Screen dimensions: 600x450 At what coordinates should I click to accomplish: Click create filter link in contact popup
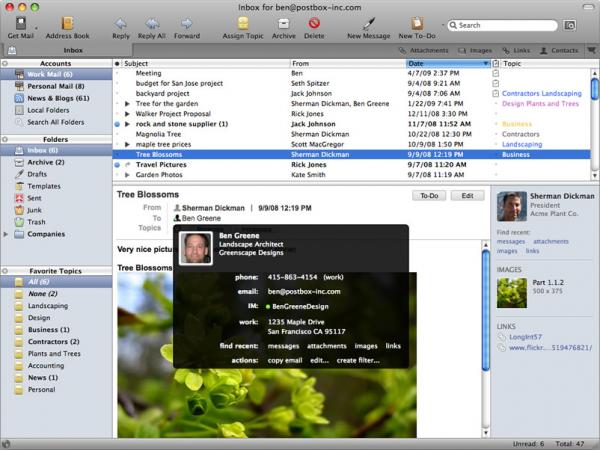click(358, 360)
